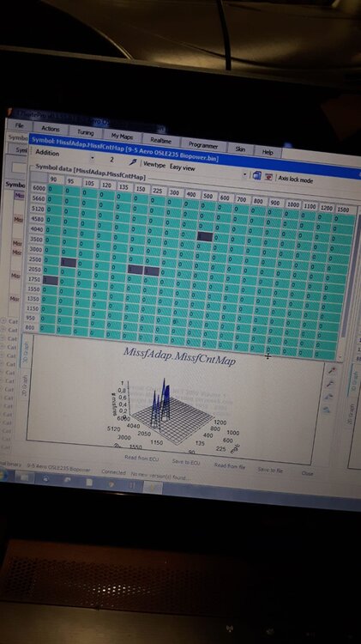The height and width of the screenshot is (644, 361).
Task: Click the red icon left of Axis lock mode
Action: click(x=268, y=177)
